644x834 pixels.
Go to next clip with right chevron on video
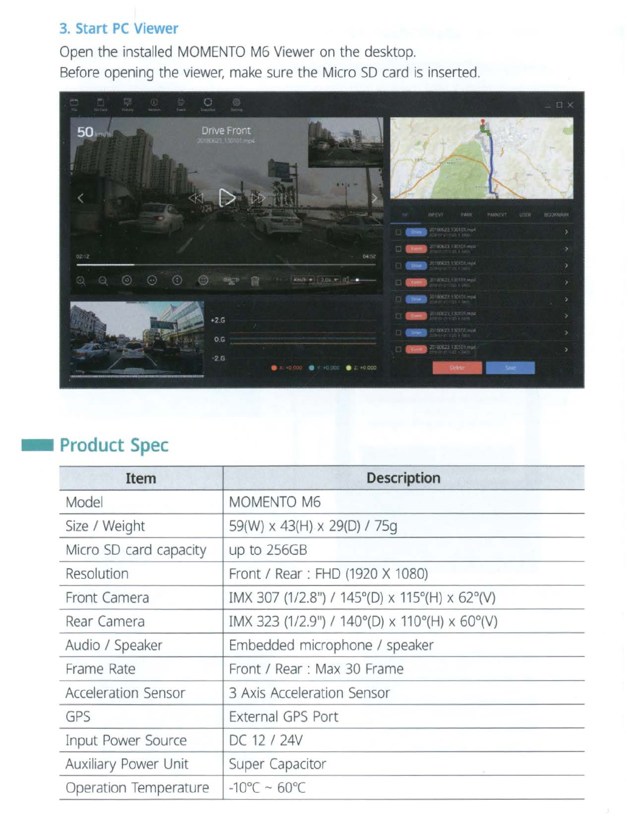(x=374, y=198)
